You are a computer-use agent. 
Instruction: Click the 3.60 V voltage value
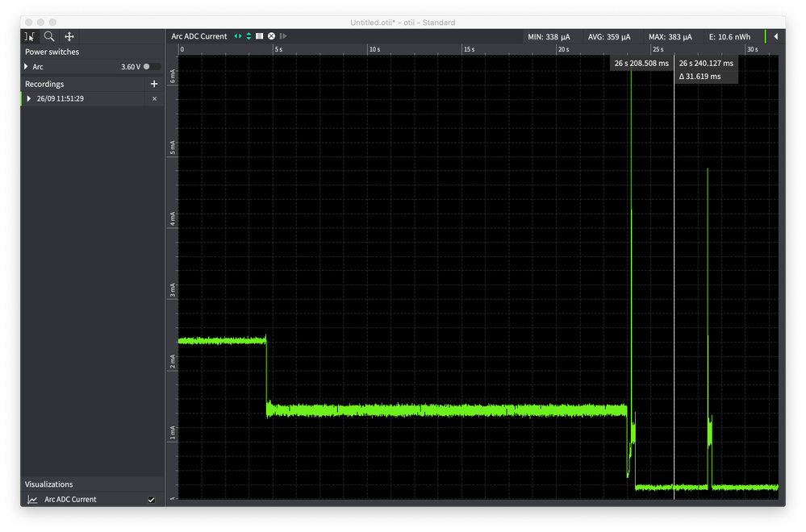[x=131, y=67]
